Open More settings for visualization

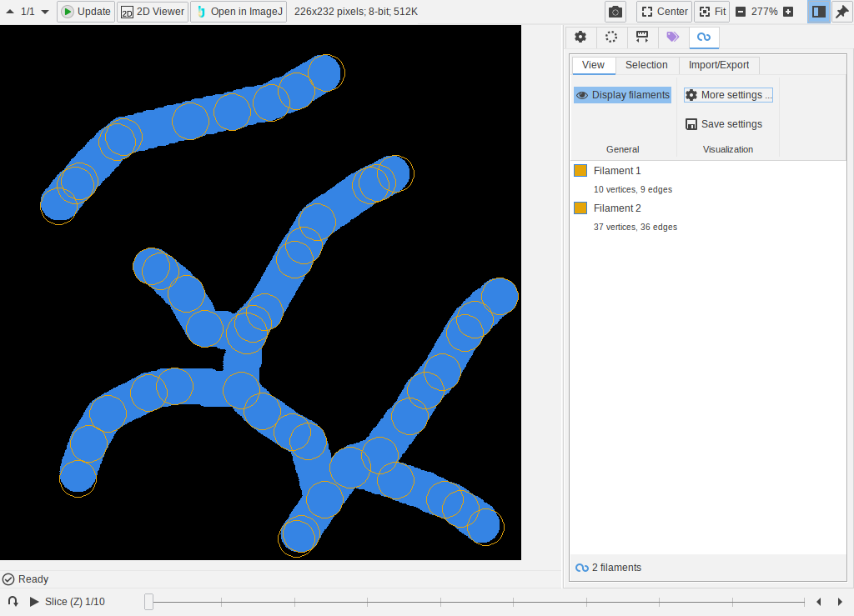[728, 95]
